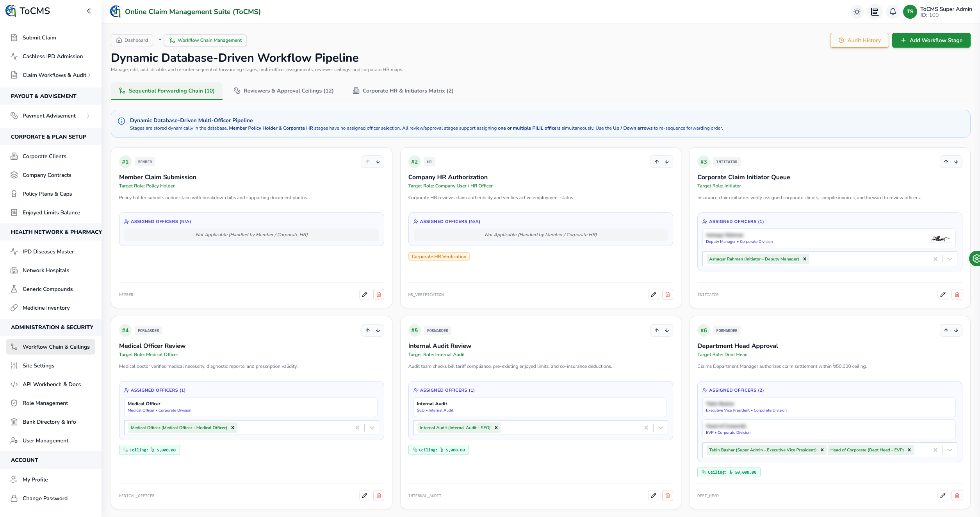Delete the INTERNAL_AUDIT stage
This screenshot has height=517, width=980.
(668, 496)
